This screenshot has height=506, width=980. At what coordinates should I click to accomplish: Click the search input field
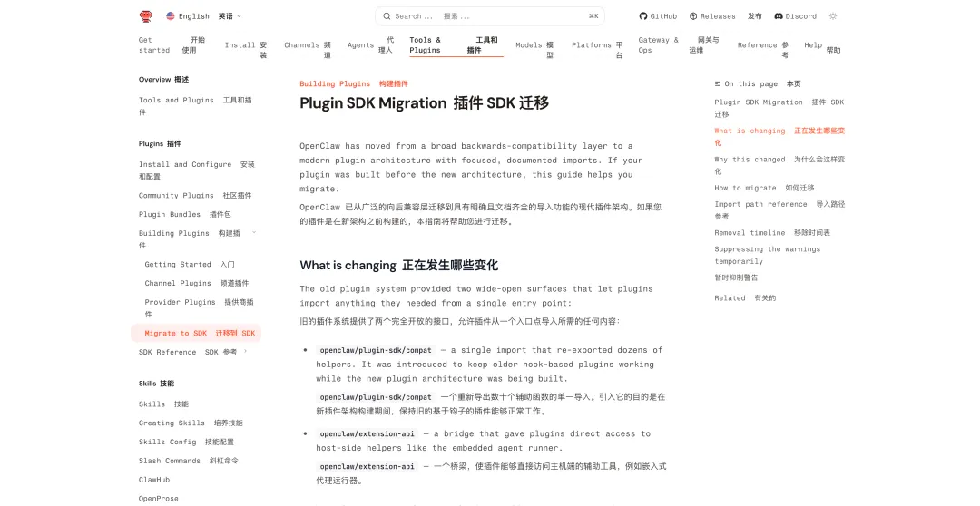pyautogui.click(x=490, y=16)
